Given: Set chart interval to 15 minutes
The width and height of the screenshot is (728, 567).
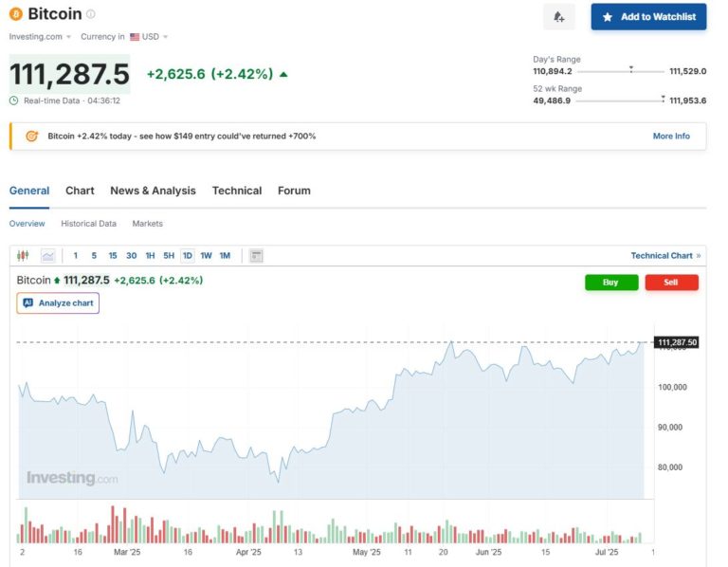Looking at the screenshot, I should coord(112,256).
